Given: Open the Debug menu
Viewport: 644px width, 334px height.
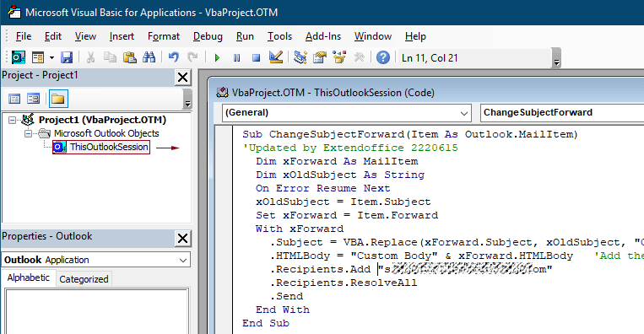Looking at the screenshot, I should (x=208, y=36).
